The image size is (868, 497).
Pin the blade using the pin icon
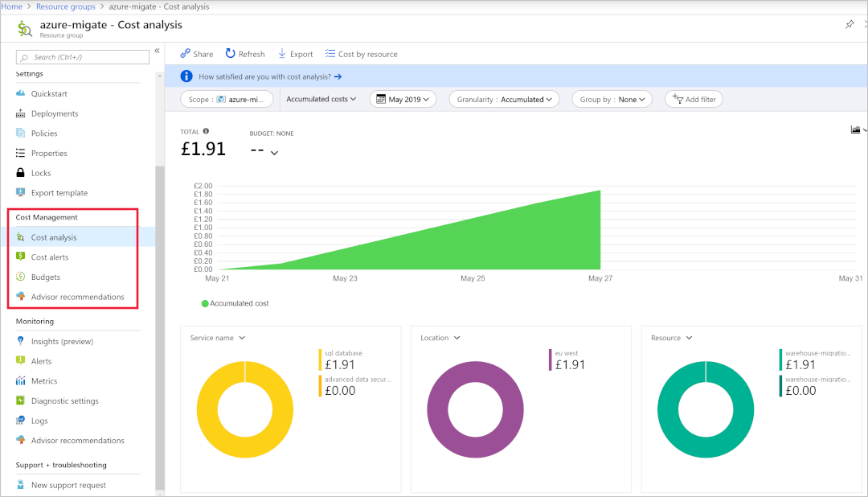pos(850,25)
